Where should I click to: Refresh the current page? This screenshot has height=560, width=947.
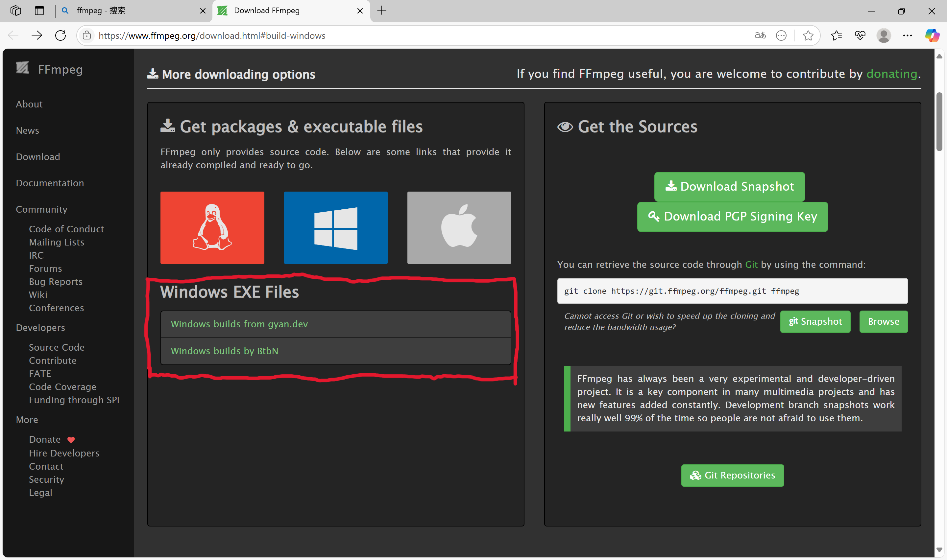61,35
